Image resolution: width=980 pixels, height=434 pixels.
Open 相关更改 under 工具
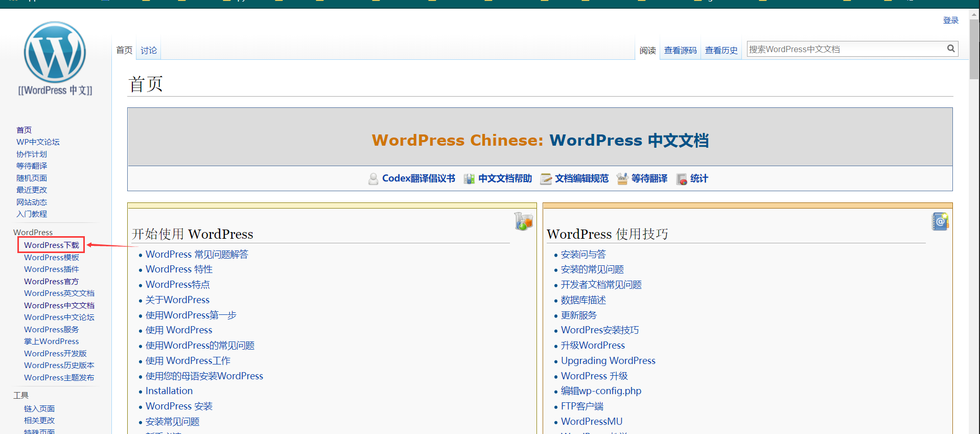tap(39, 421)
